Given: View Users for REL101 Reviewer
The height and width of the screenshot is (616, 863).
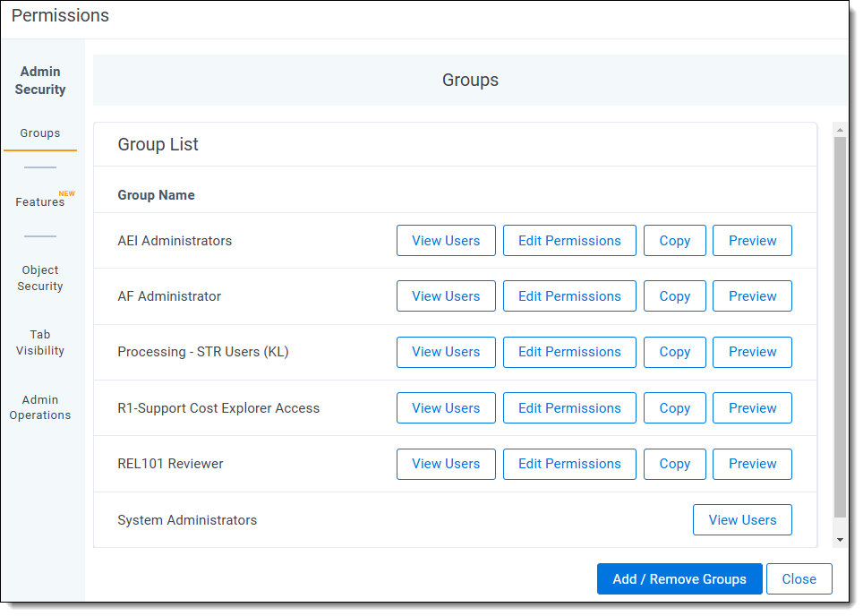Looking at the screenshot, I should point(446,464).
